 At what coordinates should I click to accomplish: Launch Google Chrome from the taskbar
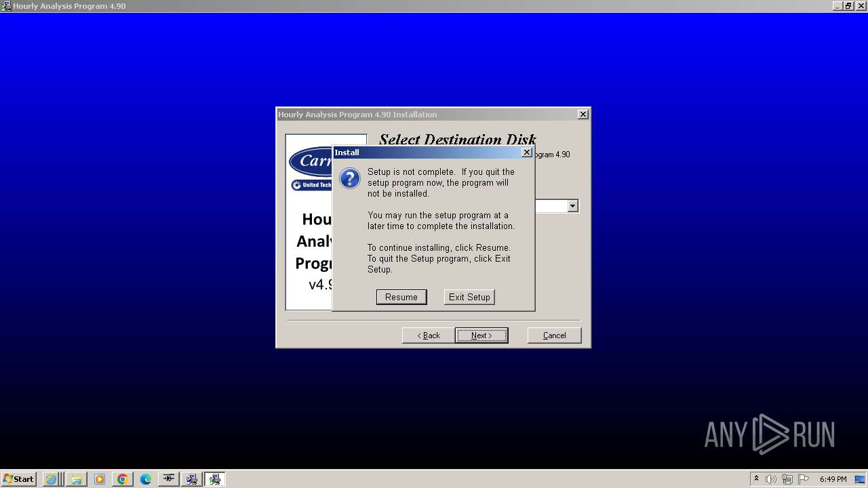pyautogui.click(x=123, y=479)
